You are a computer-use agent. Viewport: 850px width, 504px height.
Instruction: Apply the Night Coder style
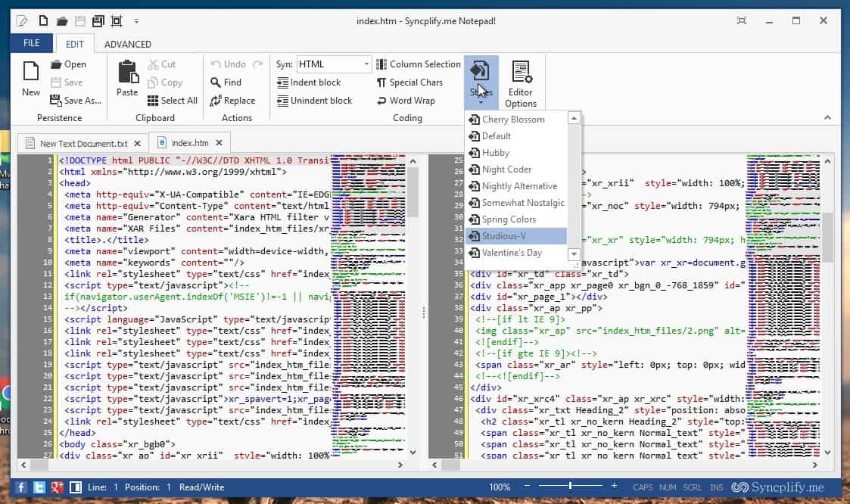tap(515, 170)
